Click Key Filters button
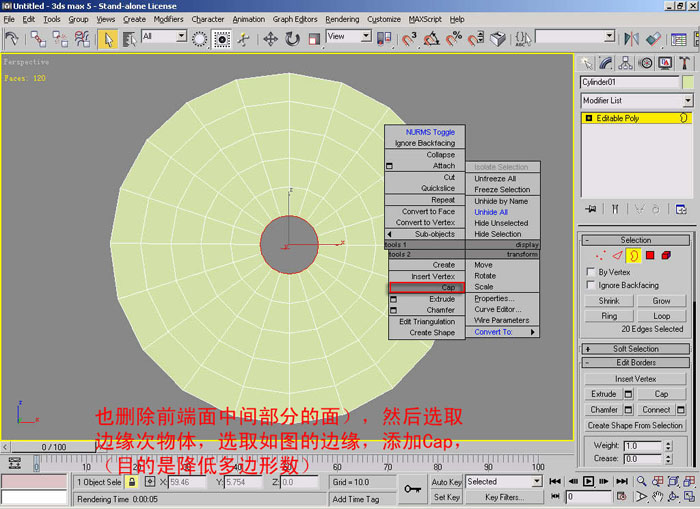The width and height of the screenshot is (700, 509). tap(504, 497)
